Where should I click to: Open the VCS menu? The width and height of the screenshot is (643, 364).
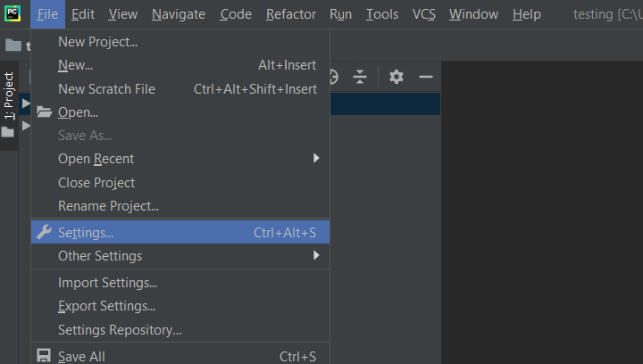coord(423,14)
